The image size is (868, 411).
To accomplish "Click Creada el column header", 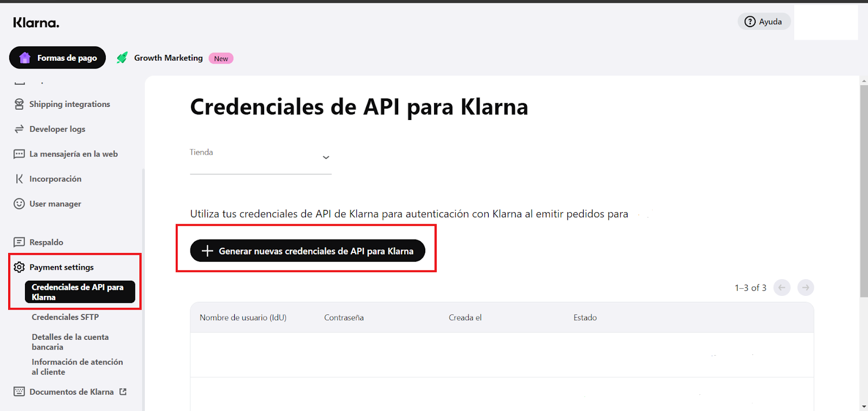I will pos(465,318).
